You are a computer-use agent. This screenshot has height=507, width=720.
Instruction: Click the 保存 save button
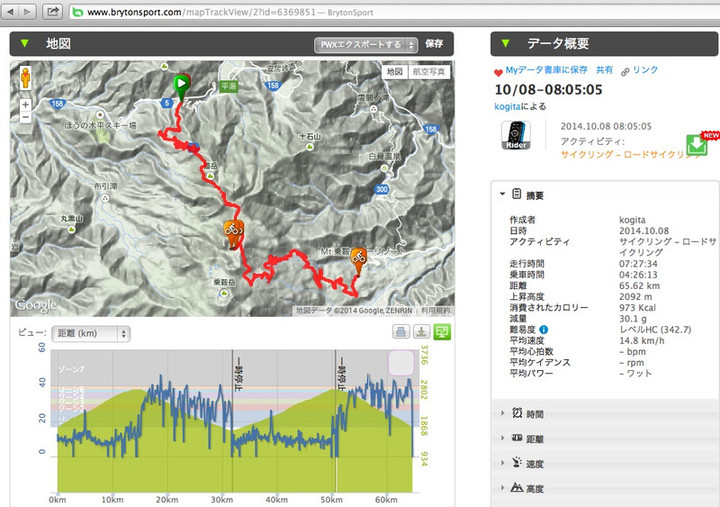(434, 44)
